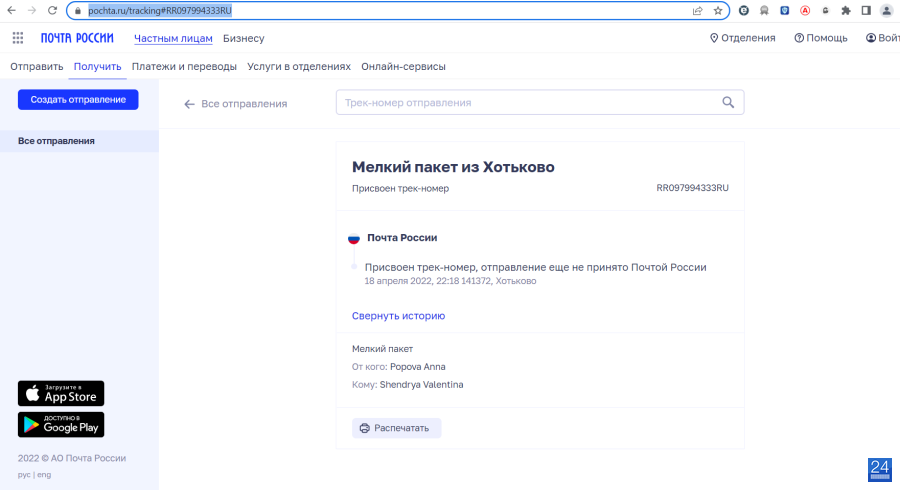
Task: Click tracking number RR097994333RU text
Action: pyautogui.click(x=692, y=188)
